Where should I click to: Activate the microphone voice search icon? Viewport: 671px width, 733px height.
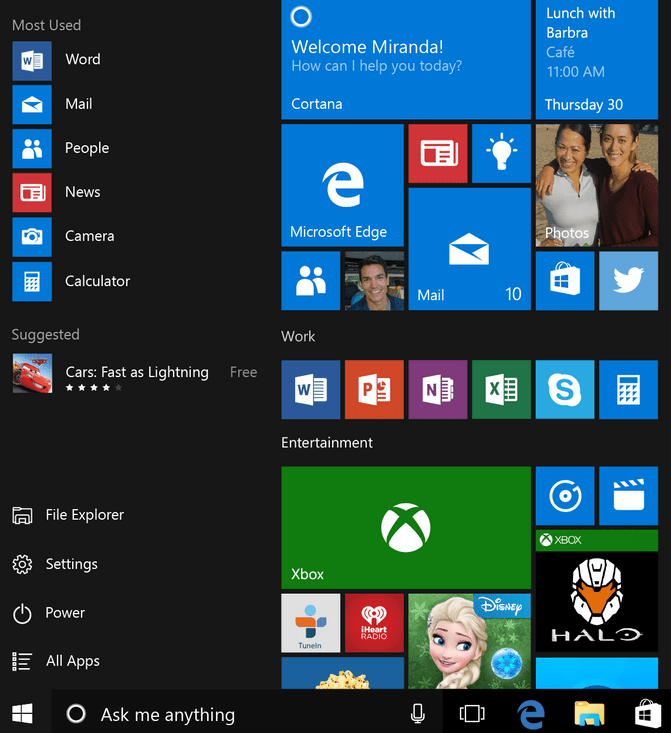(418, 714)
